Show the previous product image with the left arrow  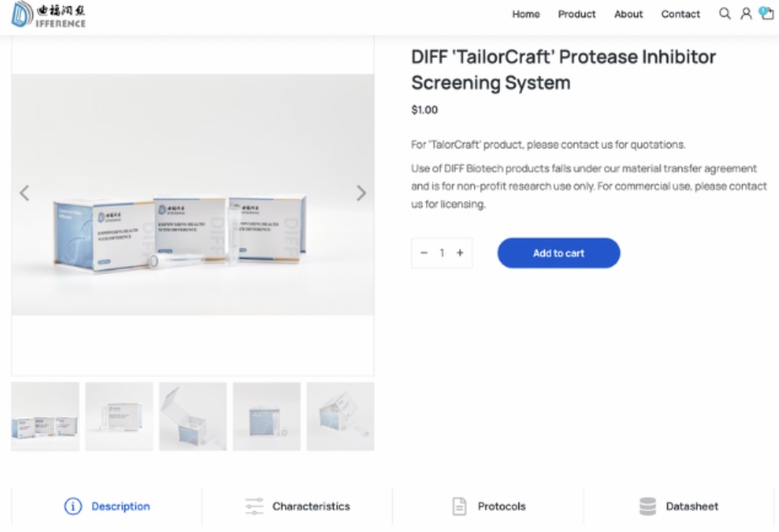click(24, 193)
